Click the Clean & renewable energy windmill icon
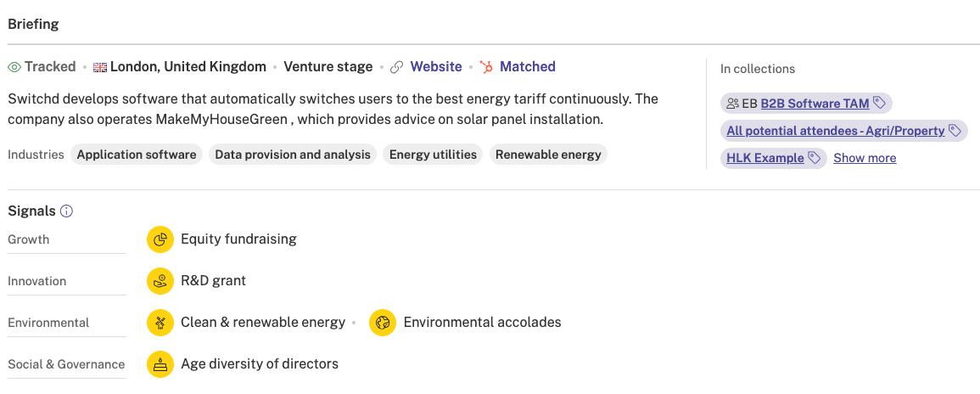The height and width of the screenshot is (394, 980). click(160, 323)
